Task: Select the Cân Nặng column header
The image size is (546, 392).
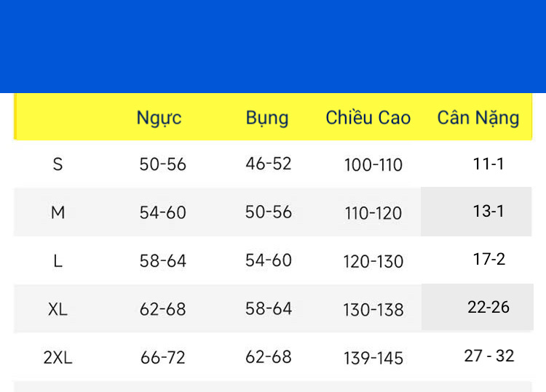Action: pyautogui.click(x=478, y=118)
